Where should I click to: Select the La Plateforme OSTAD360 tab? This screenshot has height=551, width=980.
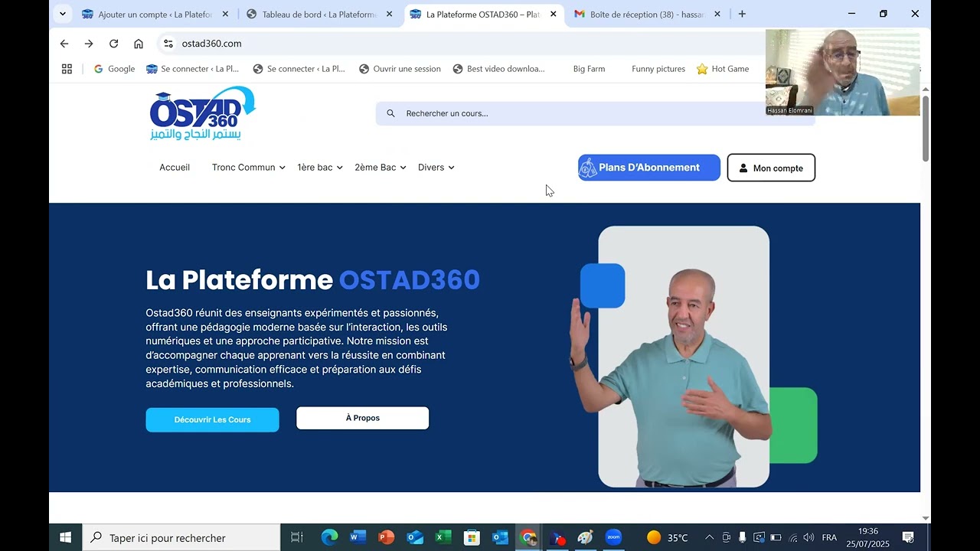click(484, 14)
